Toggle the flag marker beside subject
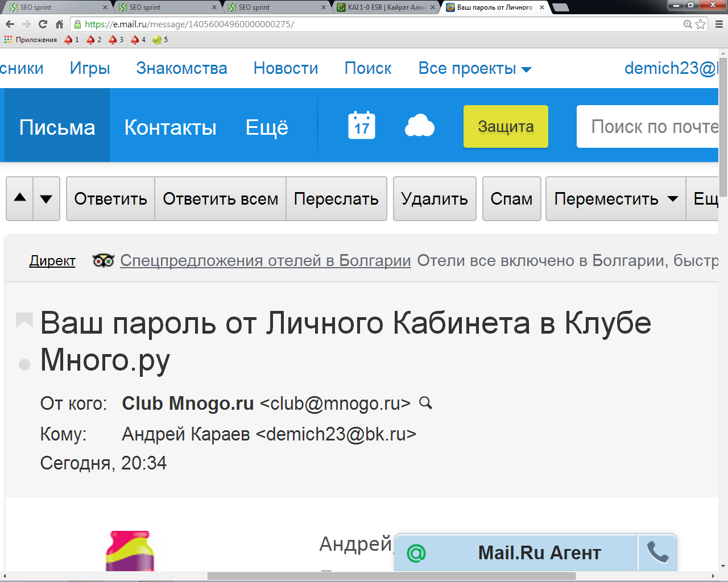The width and height of the screenshot is (728, 582). point(24,321)
